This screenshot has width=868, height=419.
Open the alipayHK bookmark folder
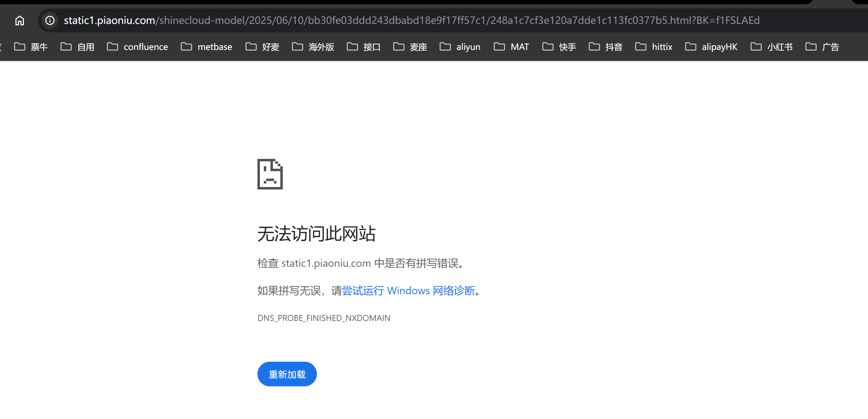[x=711, y=47]
